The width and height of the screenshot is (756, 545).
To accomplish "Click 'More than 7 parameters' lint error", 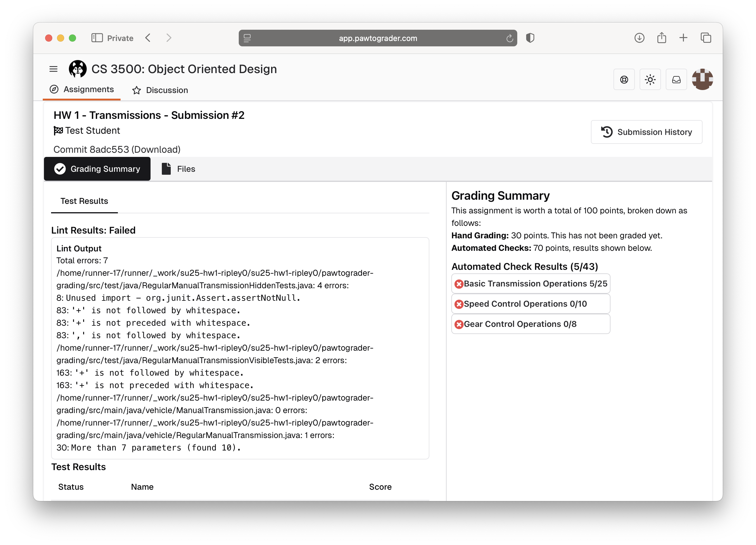I will click(149, 448).
